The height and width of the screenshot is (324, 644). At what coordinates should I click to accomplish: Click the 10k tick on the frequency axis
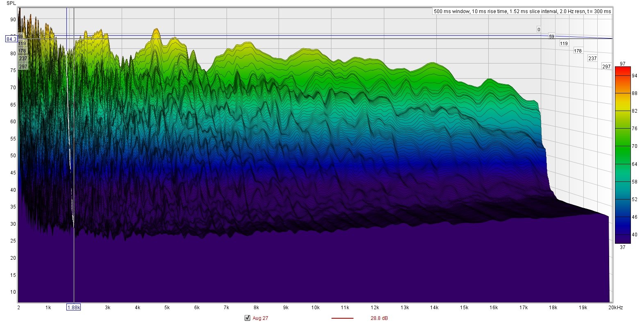315,307
